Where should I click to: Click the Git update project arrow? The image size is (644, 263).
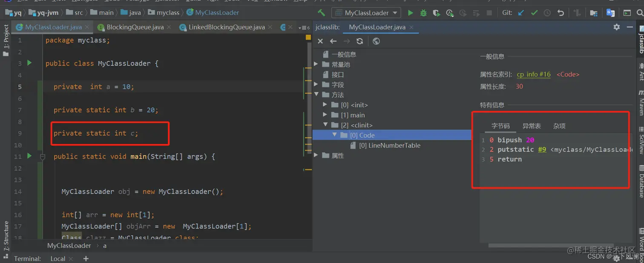coord(520,13)
